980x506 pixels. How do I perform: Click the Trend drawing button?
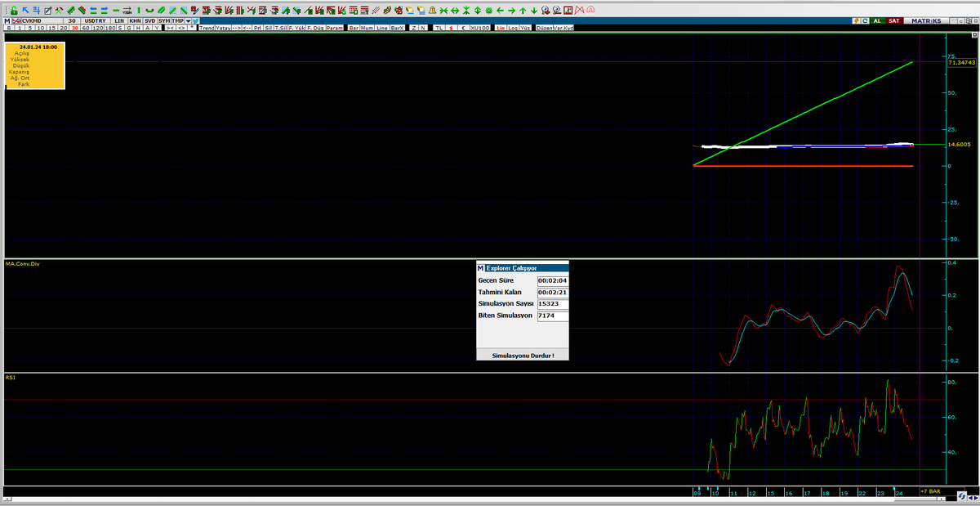[207, 28]
